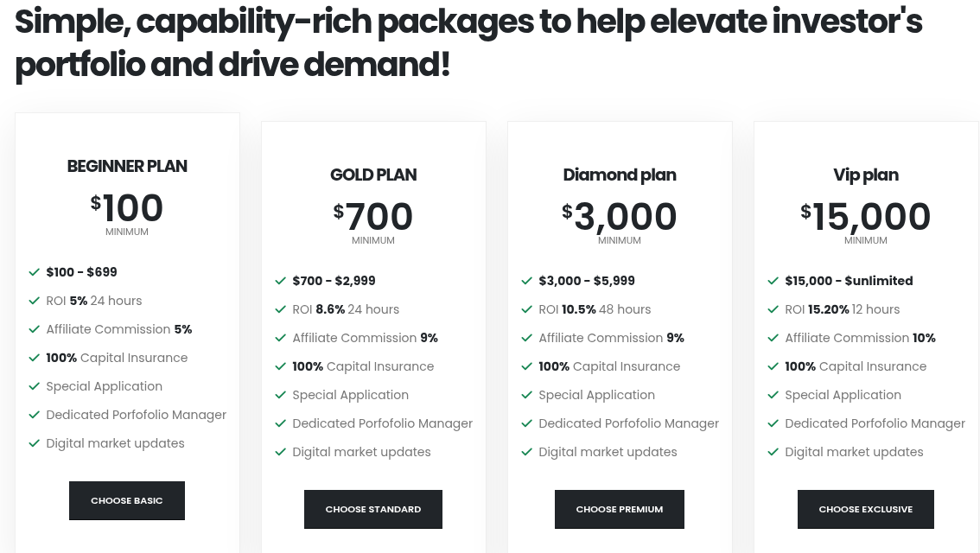Click the Beginner Plan heading
Screen dimensions: 980x553
click(127, 166)
